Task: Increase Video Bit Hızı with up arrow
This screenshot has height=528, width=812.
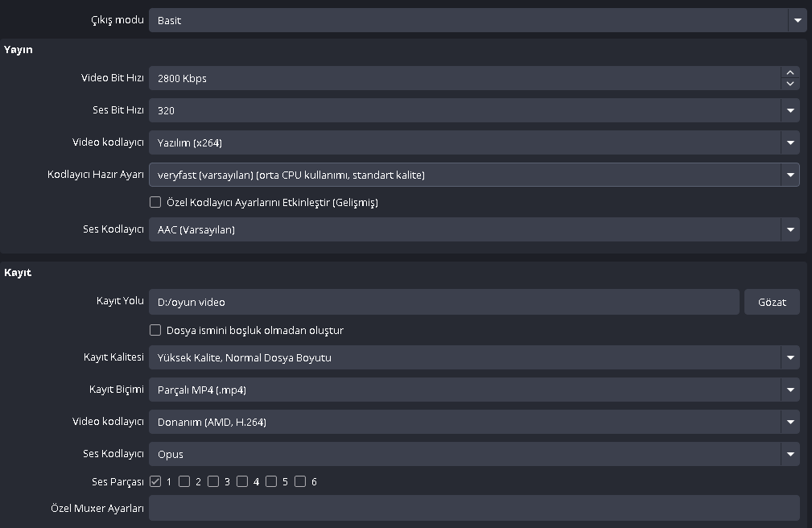Action: pos(790,72)
